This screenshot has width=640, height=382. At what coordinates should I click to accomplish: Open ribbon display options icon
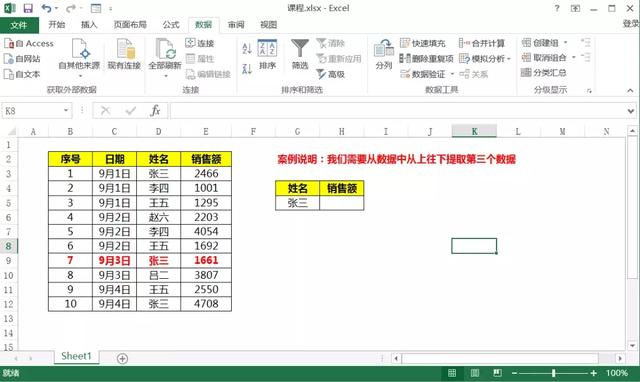pos(576,8)
